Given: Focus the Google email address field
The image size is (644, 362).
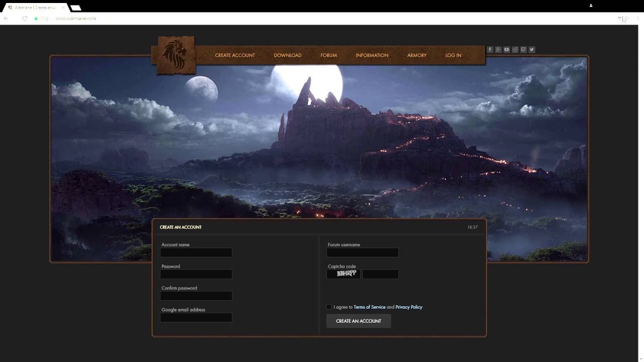Looking at the screenshot, I should (196, 317).
